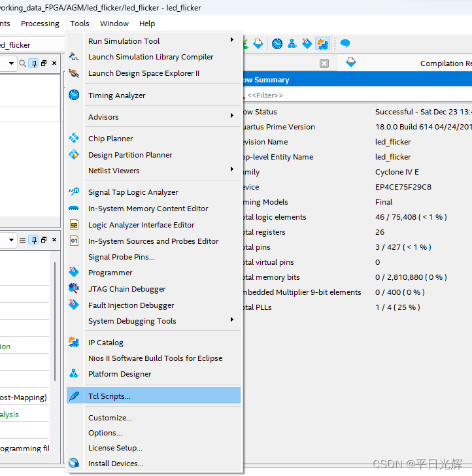The height and width of the screenshot is (476, 472).
Task: Open Platform Designer from menu
Action: coord(154,374)
